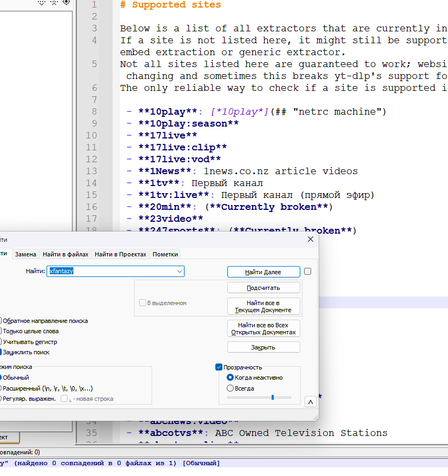
Task: Click the '**10play:season**' line
Action: click(188, 123)
